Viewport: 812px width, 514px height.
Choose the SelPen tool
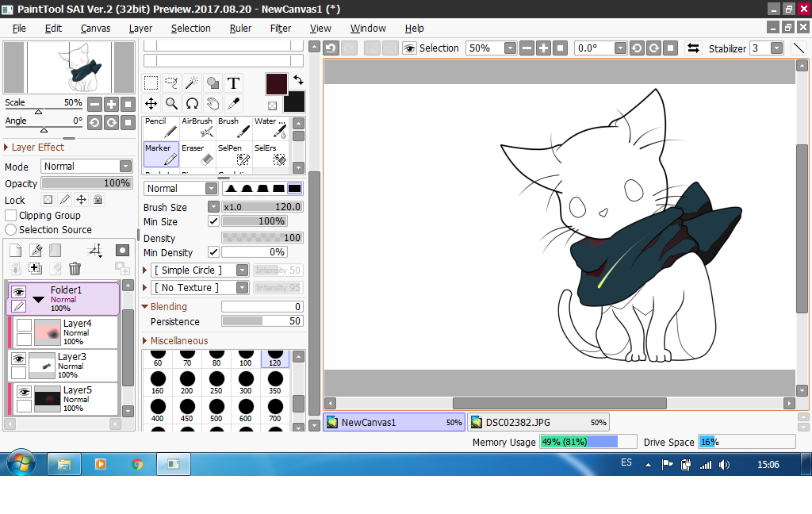pos(234,155)
